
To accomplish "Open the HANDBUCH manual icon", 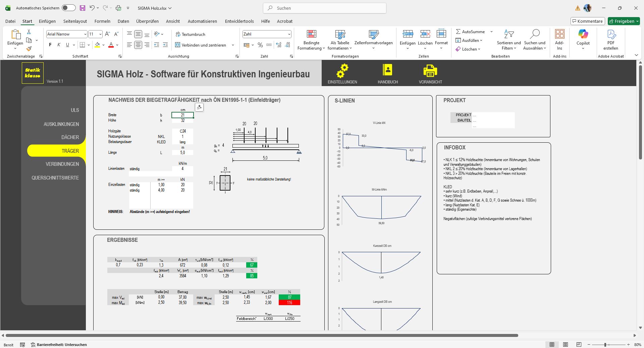I will pos(387,70).
